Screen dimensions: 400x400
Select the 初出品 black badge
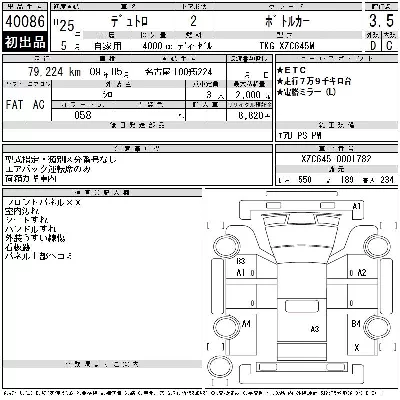[x=25, y=42]
